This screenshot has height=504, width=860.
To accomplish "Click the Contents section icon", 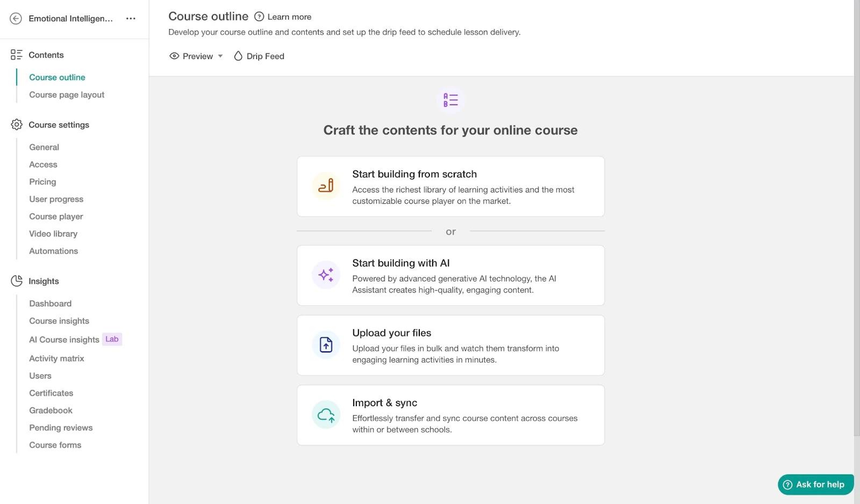I will [17, 55].
